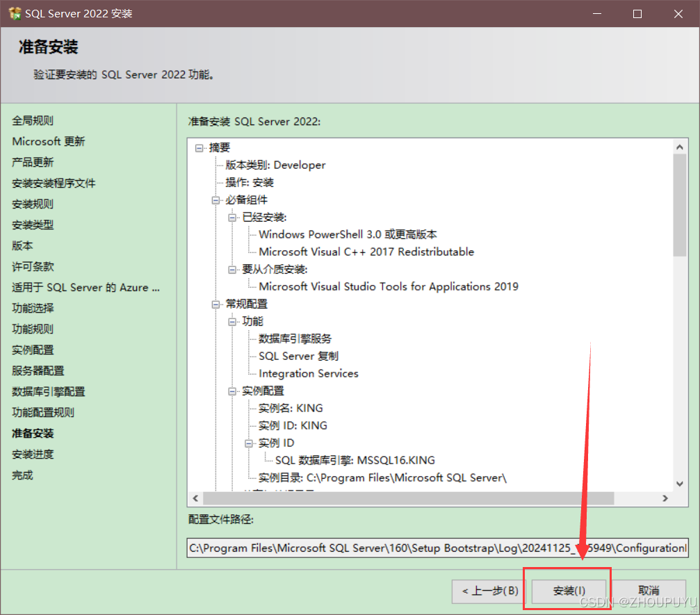Click the vertical scrollbar thumb
The image size is (700, 615).
tap(679, 205)
